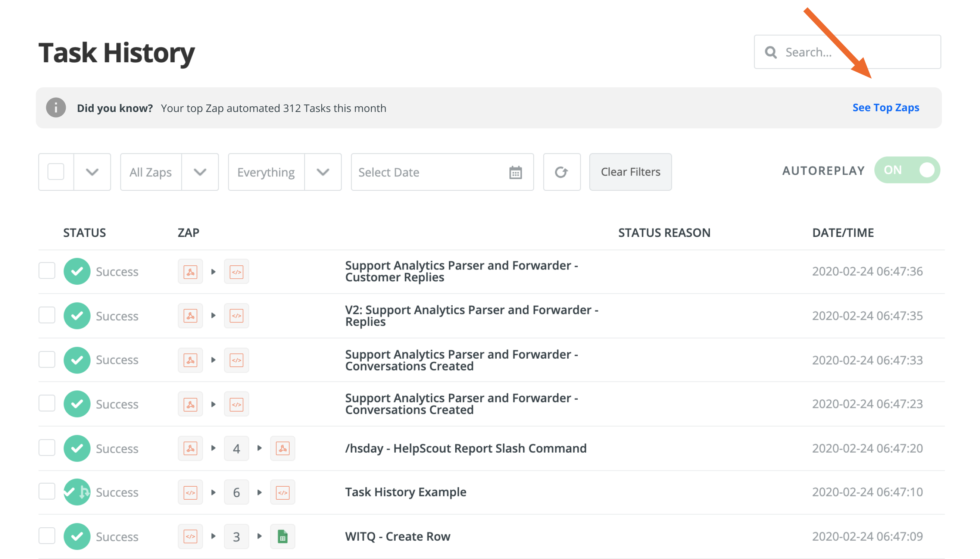Click the 6 steps badge in Task History Example

click(x=236, y=492)
